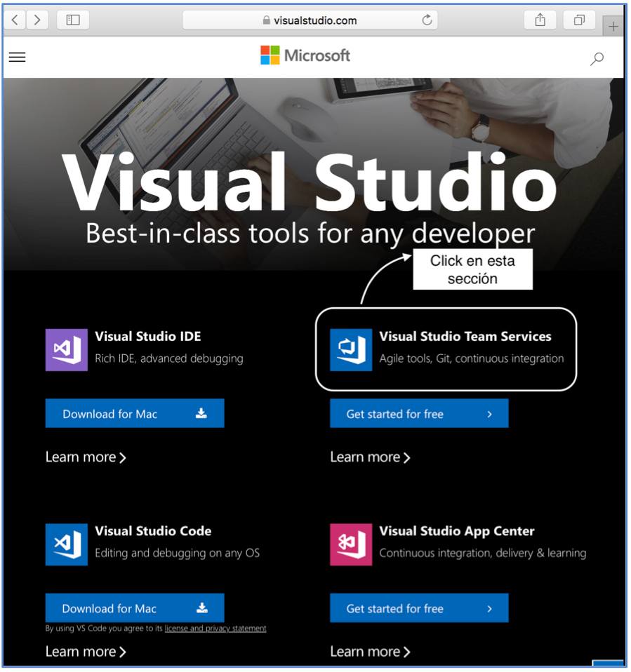The height and width of the screenshot is (672, 631).
Task: Click the pink App Center icon
Action: pos(351,544)
